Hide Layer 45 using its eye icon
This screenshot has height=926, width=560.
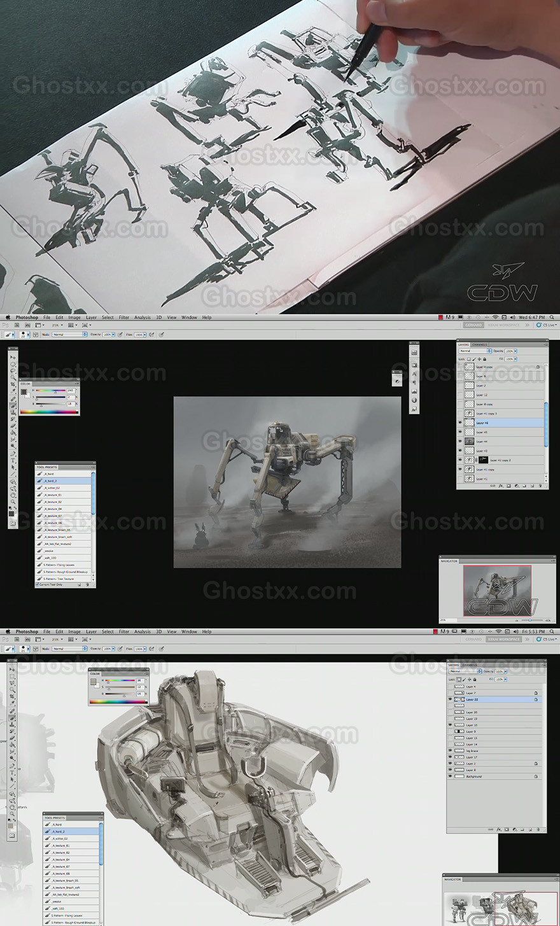point(460,432)
